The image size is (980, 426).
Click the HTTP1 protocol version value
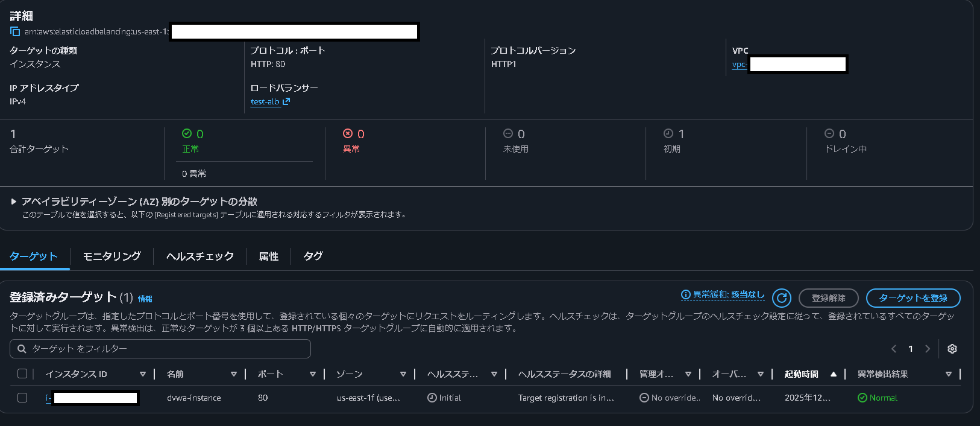[504, 64]
